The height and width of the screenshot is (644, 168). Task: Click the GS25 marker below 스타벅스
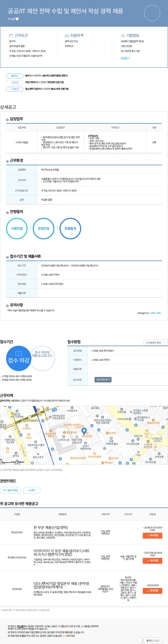pos(29,435)
